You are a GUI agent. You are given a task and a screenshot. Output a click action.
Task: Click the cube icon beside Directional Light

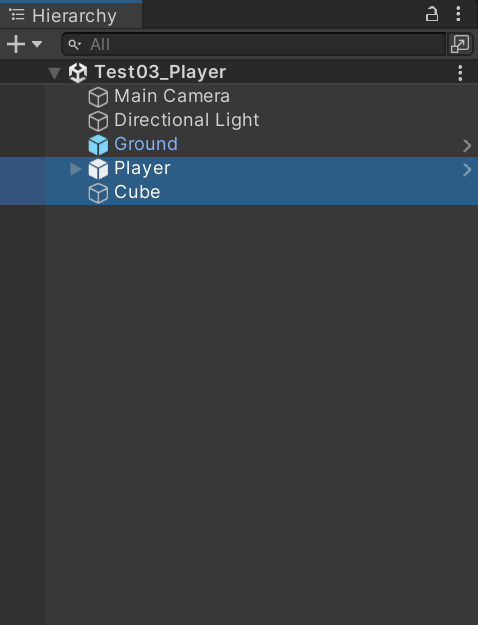tap(98, 121)
